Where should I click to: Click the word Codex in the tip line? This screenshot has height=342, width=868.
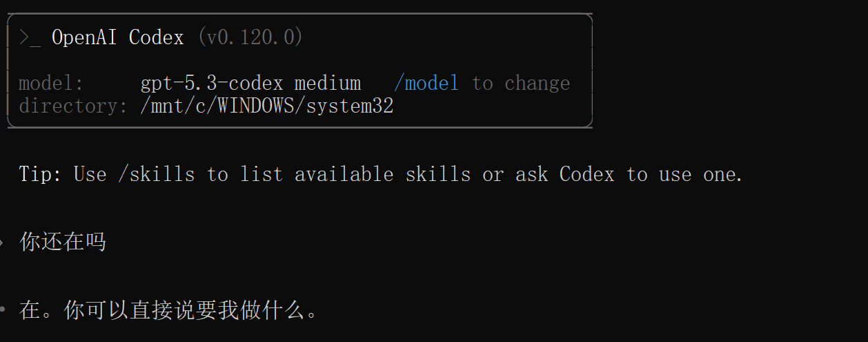coord(586,174)
